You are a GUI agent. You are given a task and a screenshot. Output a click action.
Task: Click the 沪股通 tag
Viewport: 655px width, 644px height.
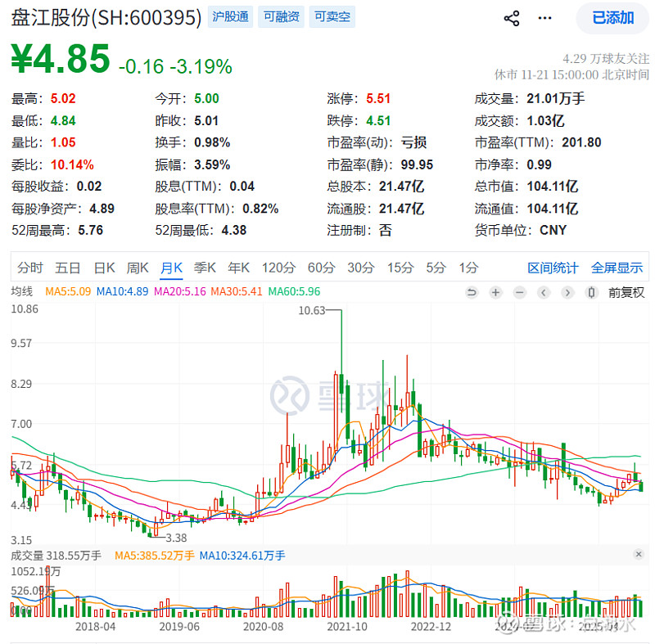coord(230,16)
